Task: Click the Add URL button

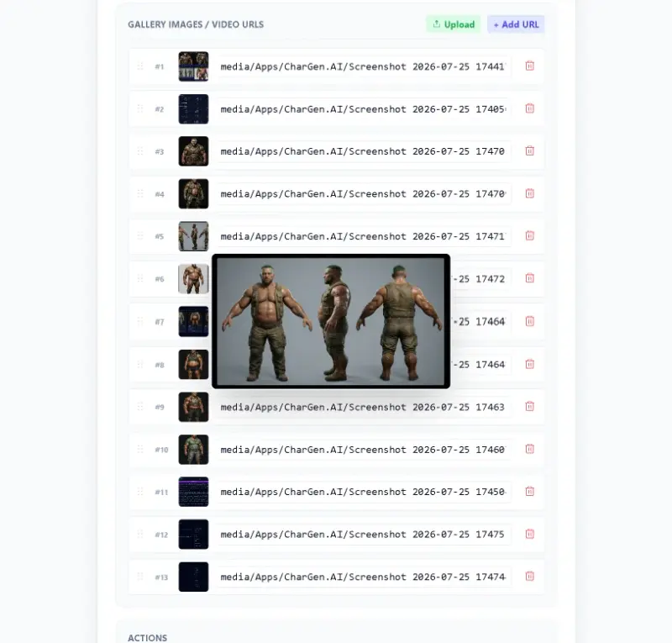Action: [516, 24]
